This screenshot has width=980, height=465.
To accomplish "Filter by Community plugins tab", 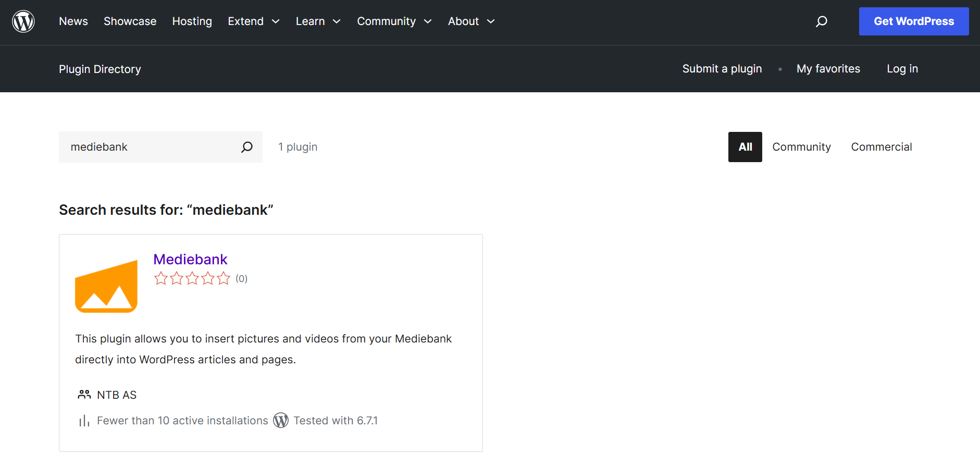I will tap(801, 147).
